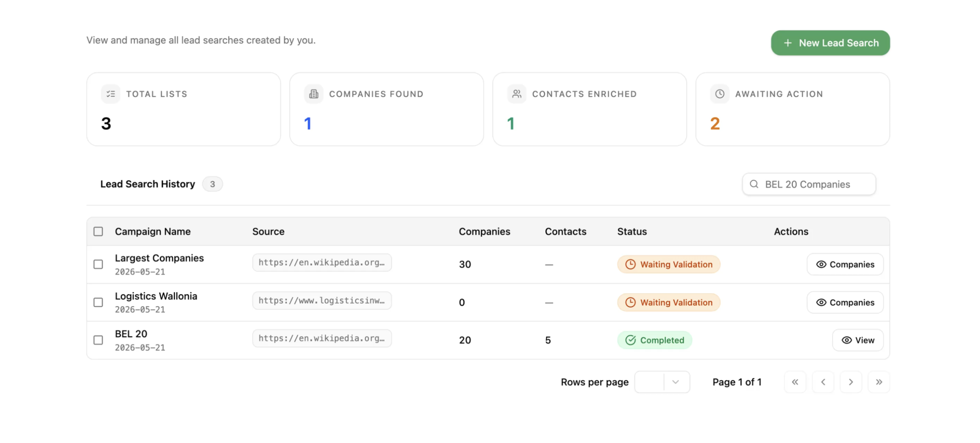
Task: Click the Largest Companies campaign name
Action: click(x=159, y=258)
